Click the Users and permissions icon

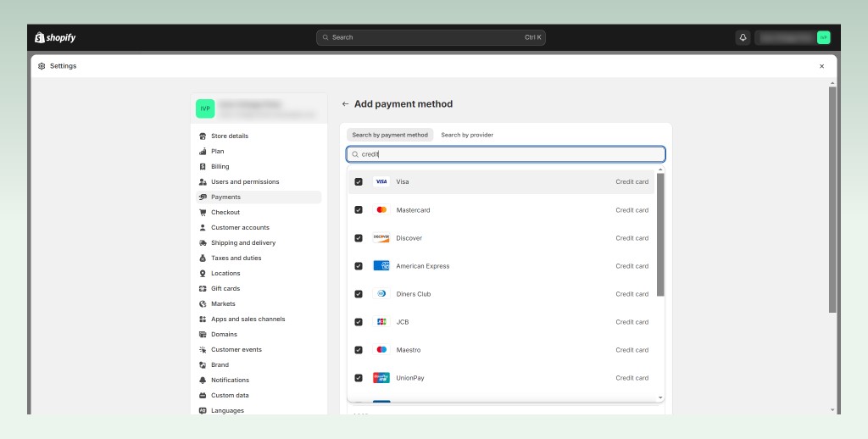coord(203,181)
